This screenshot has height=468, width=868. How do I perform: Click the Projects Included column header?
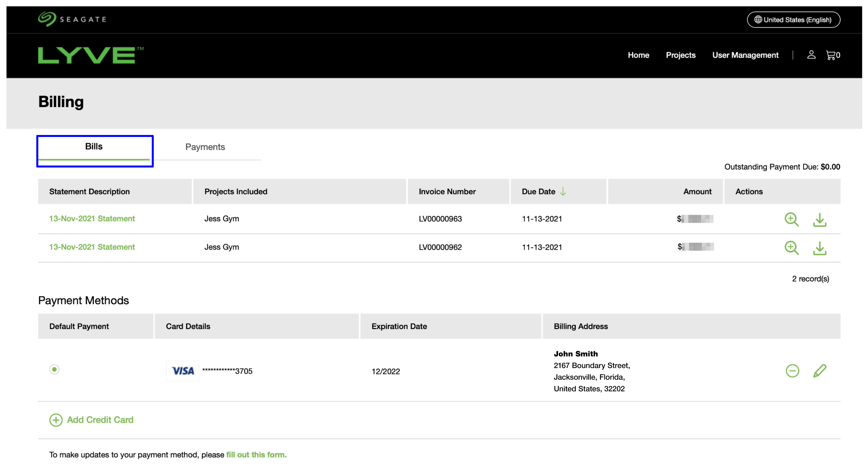[x=300, y=191]
